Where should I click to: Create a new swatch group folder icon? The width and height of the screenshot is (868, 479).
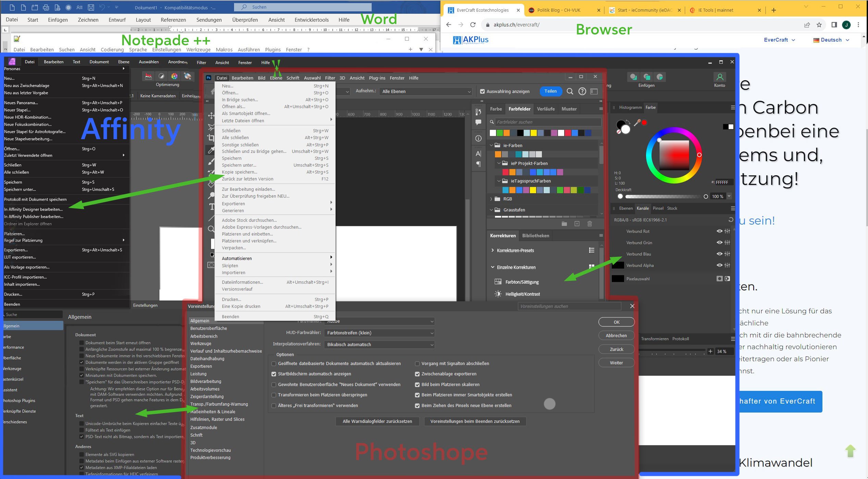(564, 224)
